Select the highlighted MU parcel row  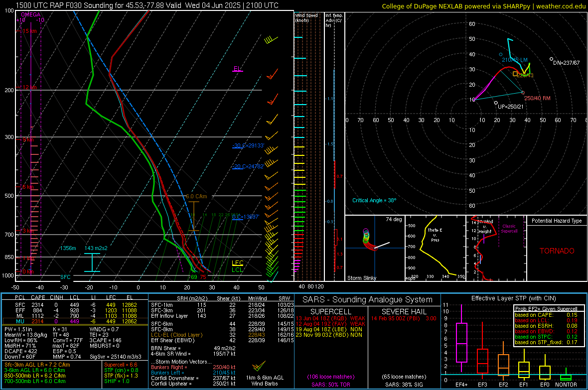click(75, 321)
